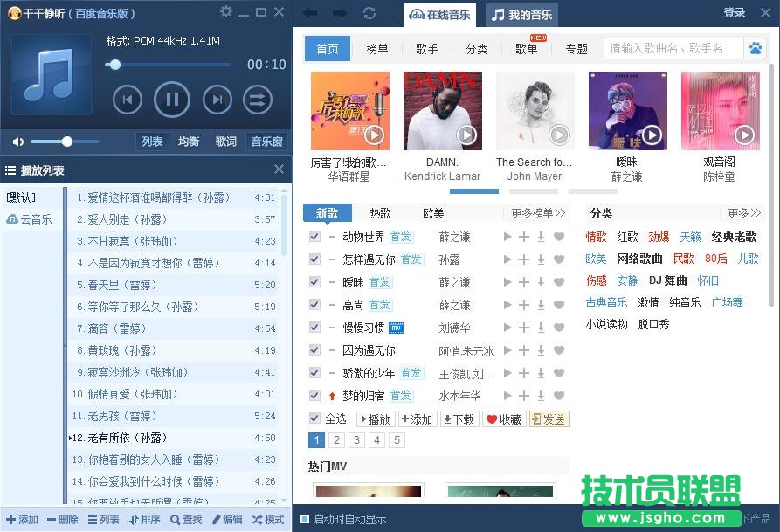780x532 pixels.
Task: Play the DAMN. album via its cover play button
Action: click(x=466, y=135)
